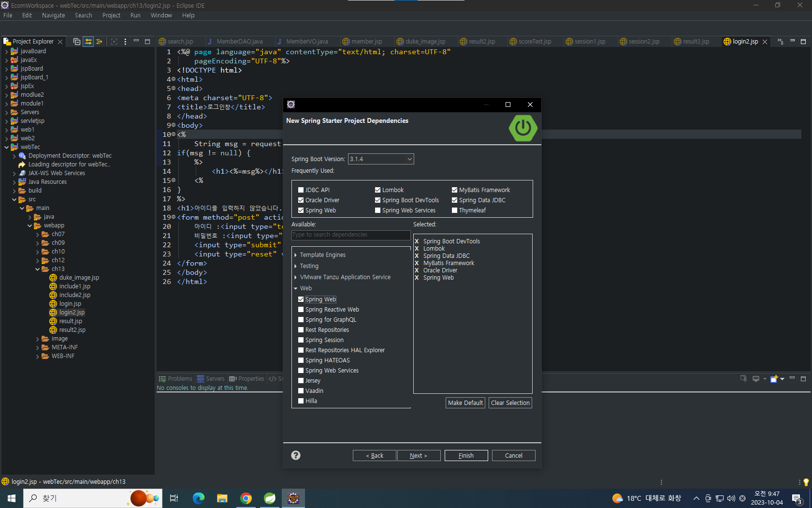Expand the ch07 folder
This screenshot has width=812, height=508.
pos(38,234)
